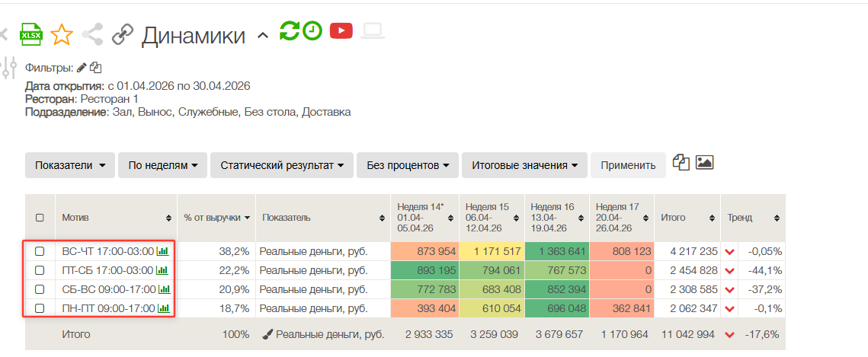Open the Показатели dropdown
This screenshot has height=357, width=868.
pyautogui.click(x=70, y=165)
